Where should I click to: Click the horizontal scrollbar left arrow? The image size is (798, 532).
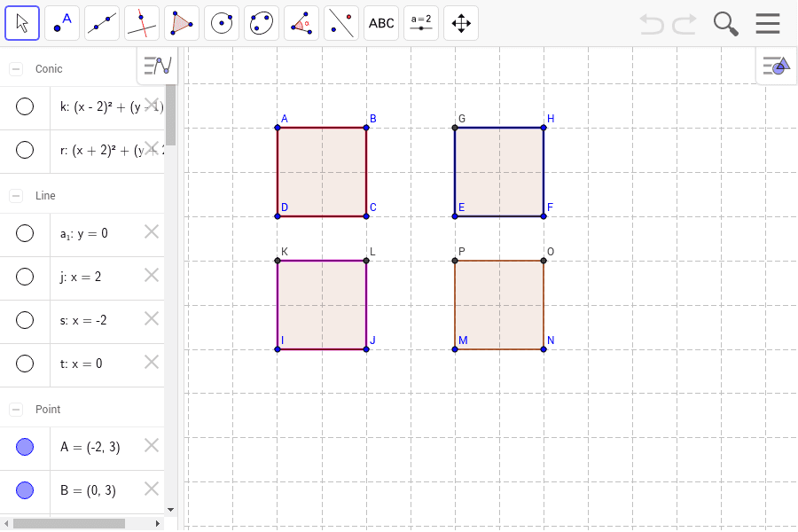coord(6,523)
